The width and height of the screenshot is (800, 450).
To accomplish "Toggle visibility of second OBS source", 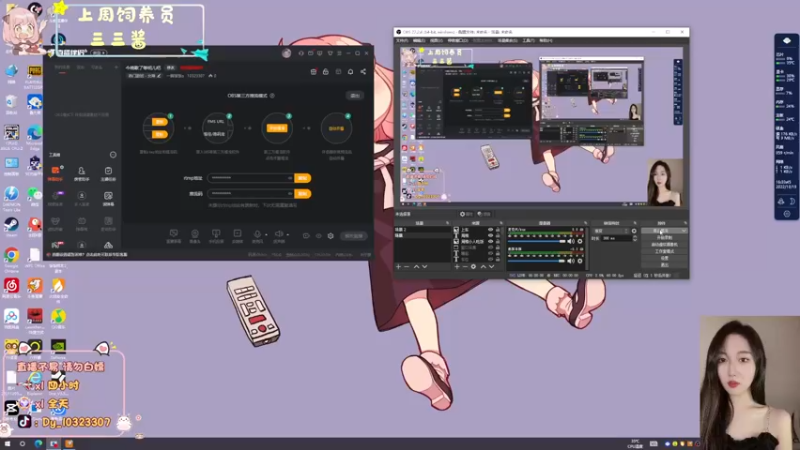I will coord(490,236).
